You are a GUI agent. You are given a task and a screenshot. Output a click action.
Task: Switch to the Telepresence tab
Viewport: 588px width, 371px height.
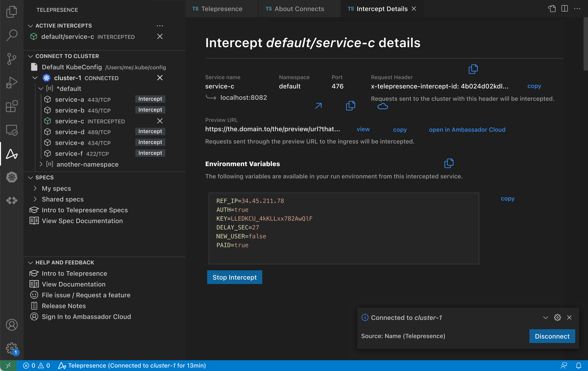click(x=222, y=9)
